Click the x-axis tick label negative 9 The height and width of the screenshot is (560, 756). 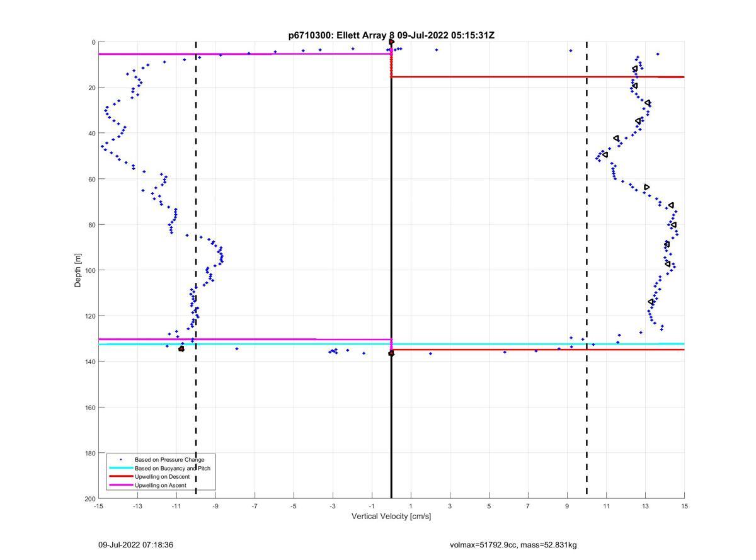215,506
